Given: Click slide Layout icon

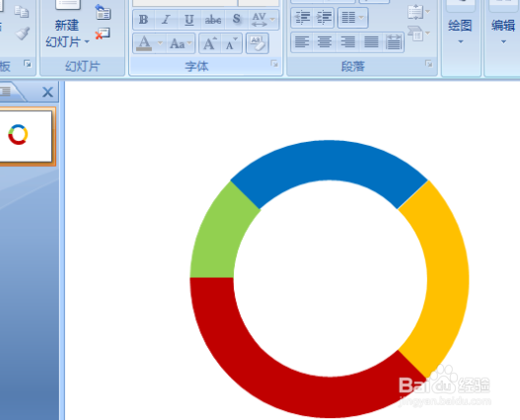Looking at the screenshot, I should point(103,12).
